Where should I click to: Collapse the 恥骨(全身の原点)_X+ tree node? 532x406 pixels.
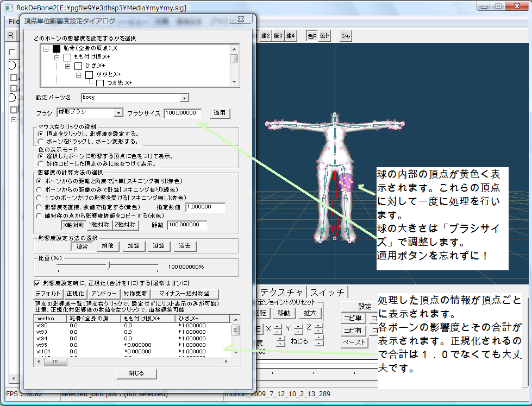tap(46, 49)
